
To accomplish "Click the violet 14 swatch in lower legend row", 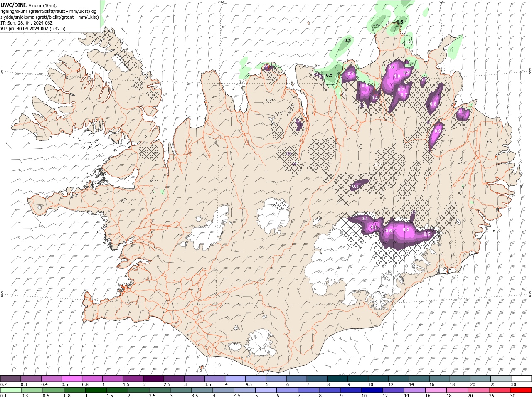I will coord(414,390).
